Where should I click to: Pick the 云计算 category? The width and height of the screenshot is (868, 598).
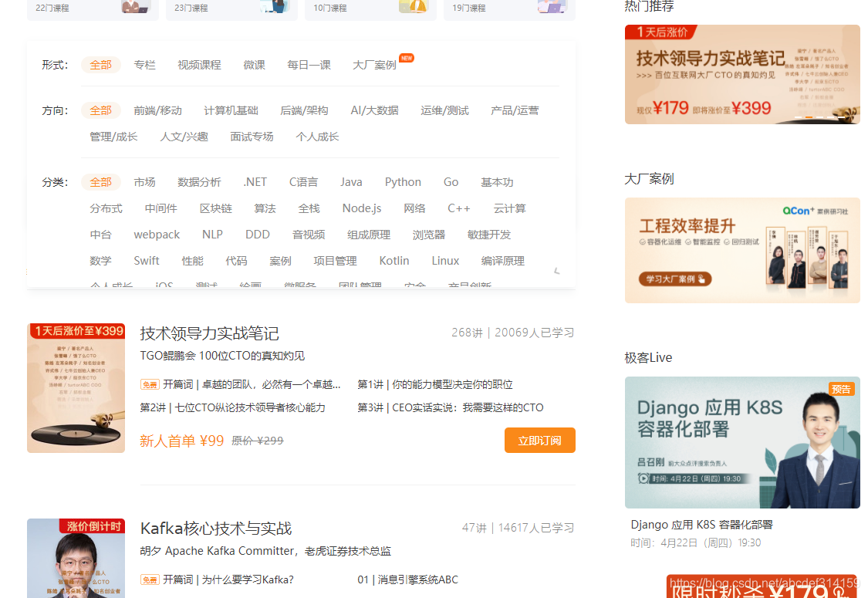pyautogui.click(x=510, y=208)
